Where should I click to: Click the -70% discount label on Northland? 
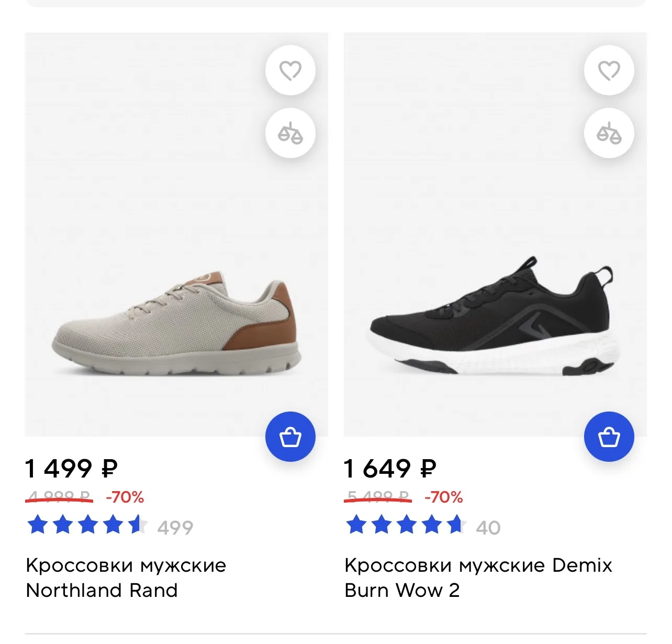(x=125, y=497)
